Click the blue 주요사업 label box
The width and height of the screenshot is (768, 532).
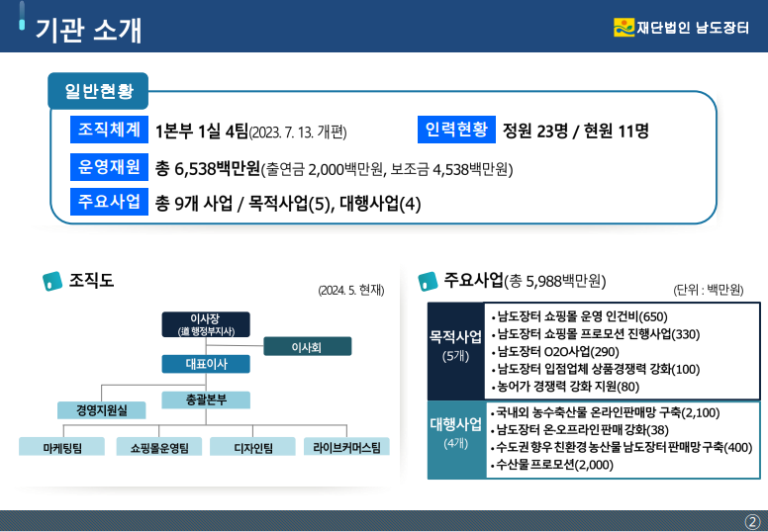(109, 202)
